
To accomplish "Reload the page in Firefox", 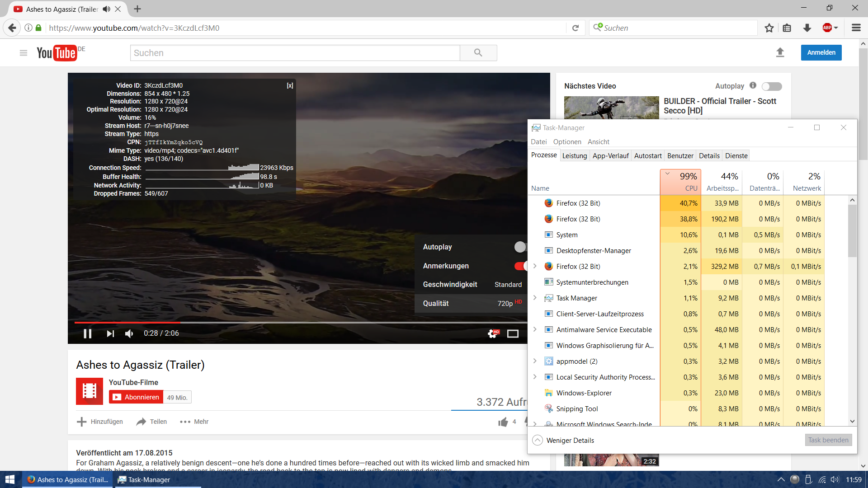I will tap(576, 28).
